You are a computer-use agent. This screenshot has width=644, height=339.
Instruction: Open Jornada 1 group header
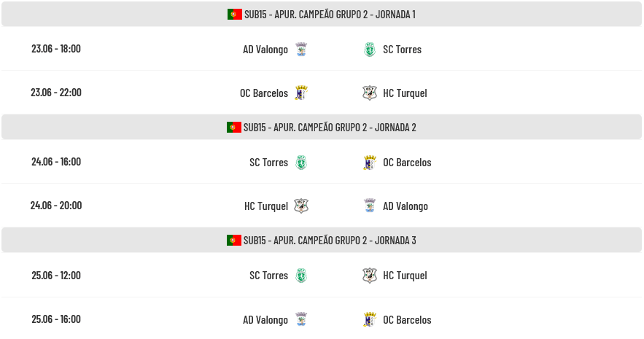(x=322, y=15)
